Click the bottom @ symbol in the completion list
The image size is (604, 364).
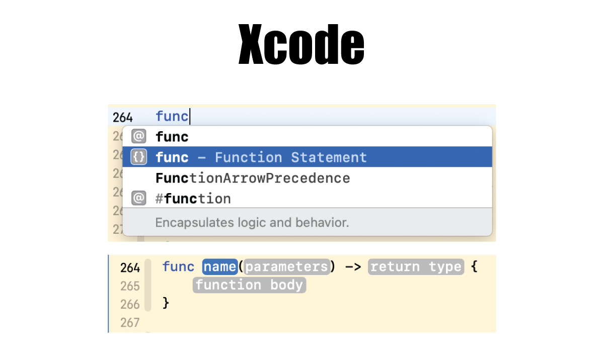click(x=138, y=198)
